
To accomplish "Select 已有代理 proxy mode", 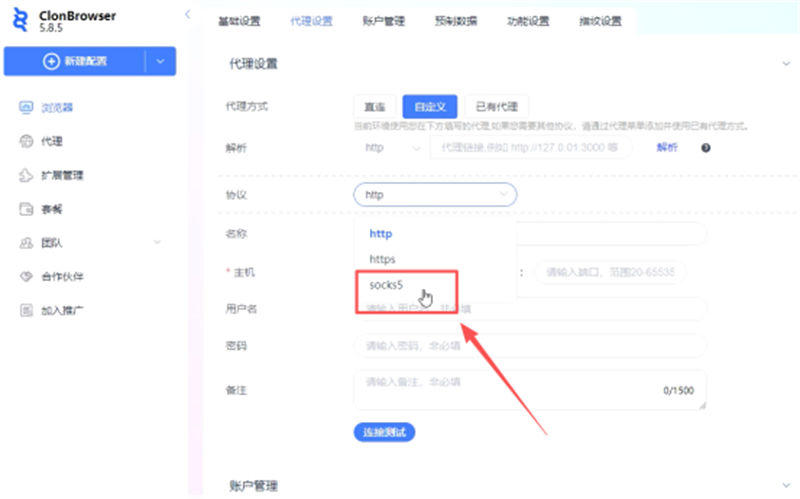I will point(496,107).
